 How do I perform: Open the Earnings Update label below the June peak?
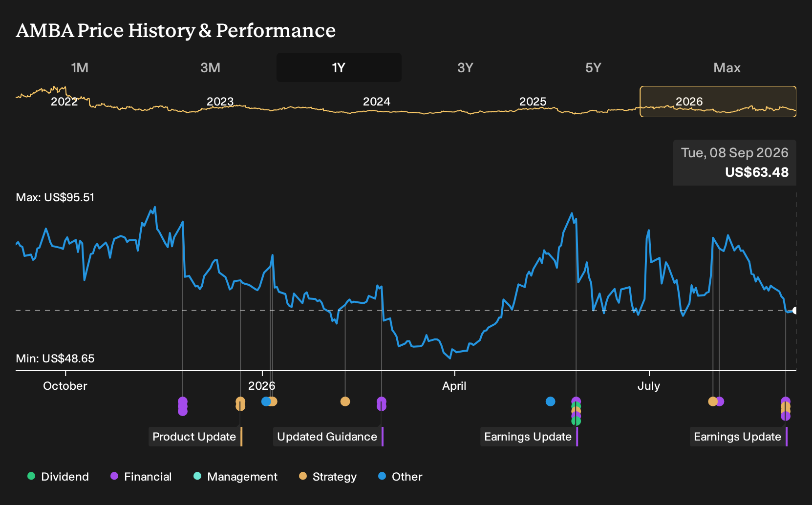point(529,437)
